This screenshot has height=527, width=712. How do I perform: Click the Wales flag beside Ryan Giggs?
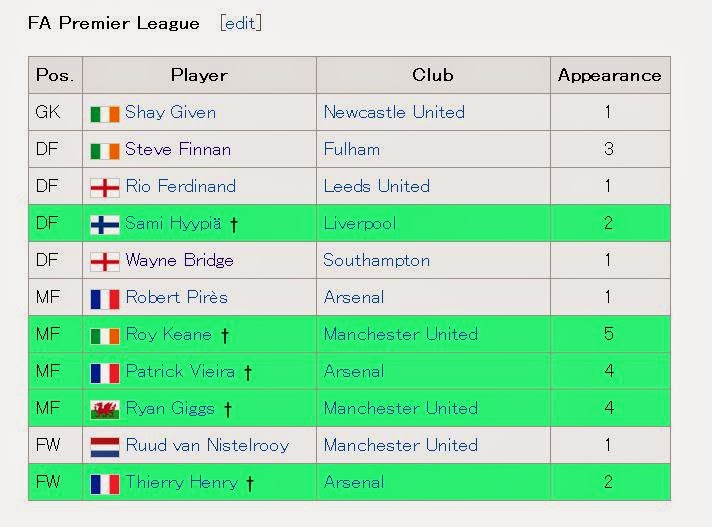tap(105, 410)
